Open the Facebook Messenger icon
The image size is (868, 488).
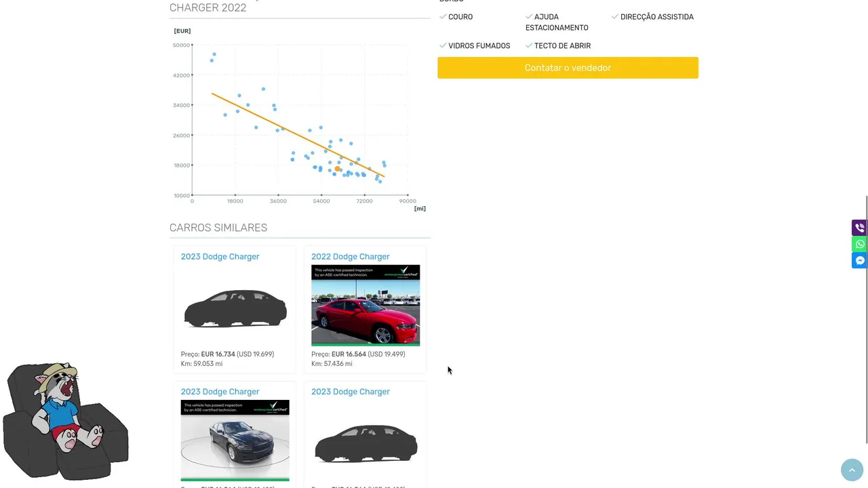pyautogui.click(x=859, y=260)
